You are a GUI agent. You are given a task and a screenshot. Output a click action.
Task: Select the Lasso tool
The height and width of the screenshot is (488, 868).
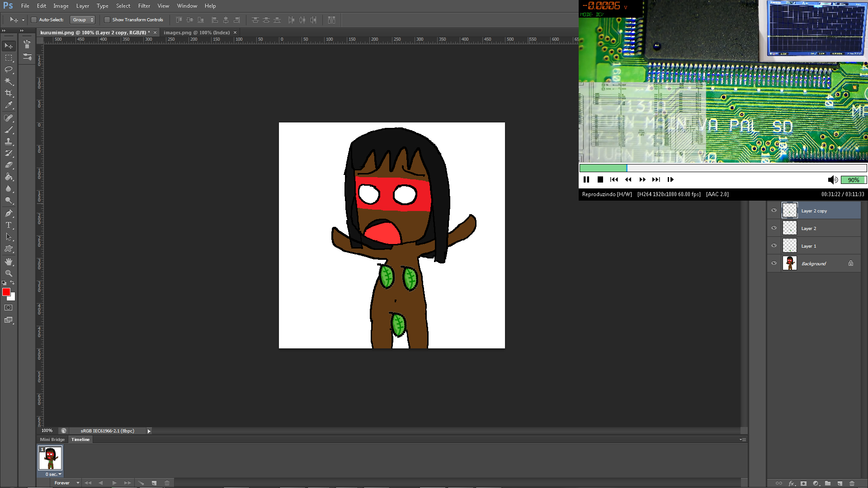pos(9,70)
